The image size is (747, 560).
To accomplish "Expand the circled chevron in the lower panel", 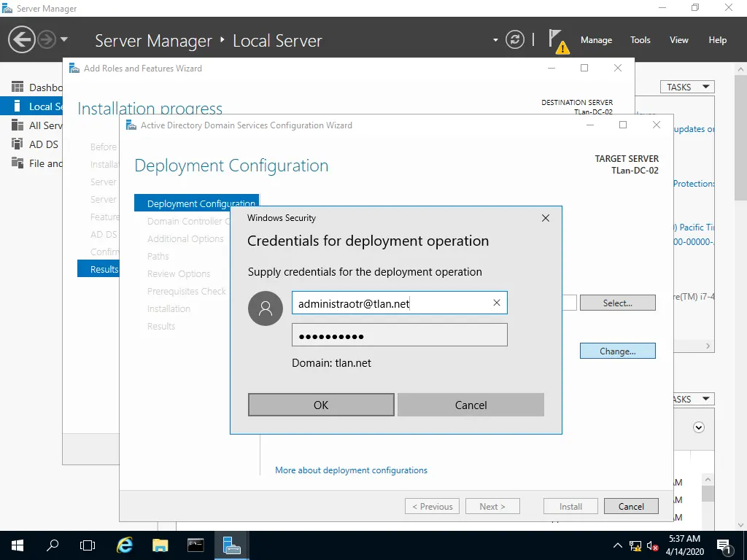I will [x=698, y=427].
